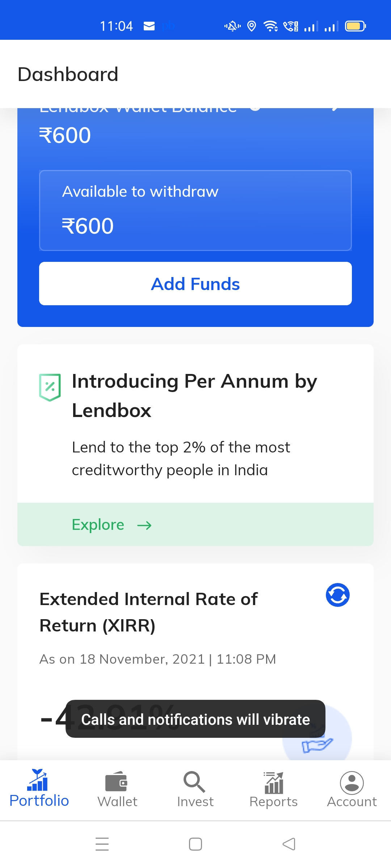Tap the Available to withdraw box
The width and height of the screenshot is (391, 868).
(195, 210)
